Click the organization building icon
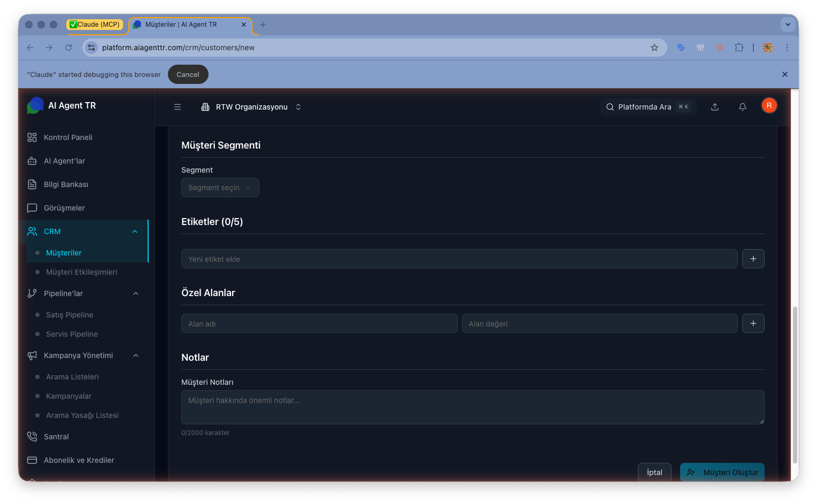 [x=205, y=107]
